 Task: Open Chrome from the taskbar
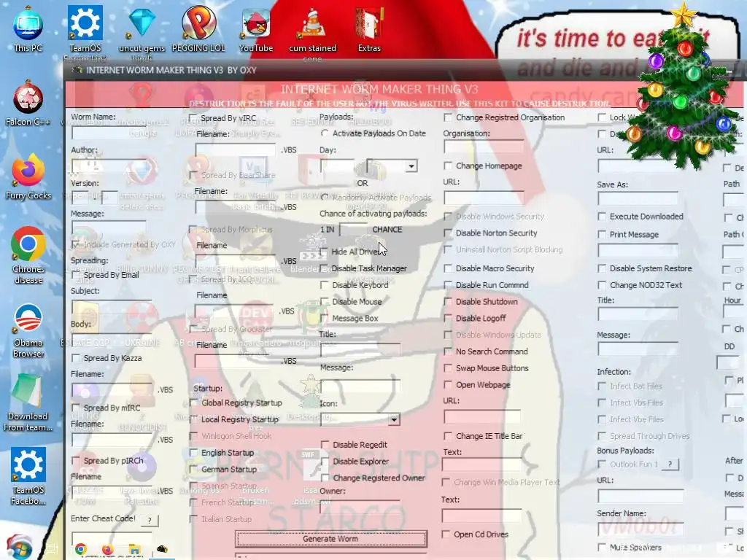click(x=80, y=550)
